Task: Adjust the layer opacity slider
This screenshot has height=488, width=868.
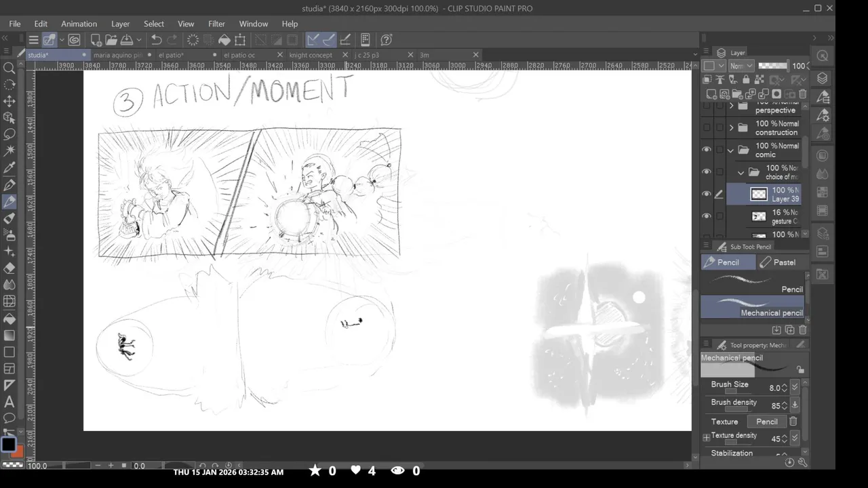Action: (772, 66)
